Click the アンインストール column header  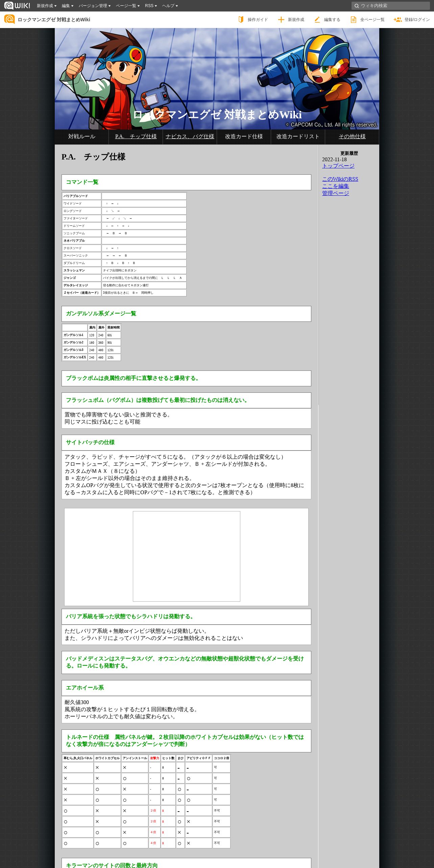(x=135, y=758)
